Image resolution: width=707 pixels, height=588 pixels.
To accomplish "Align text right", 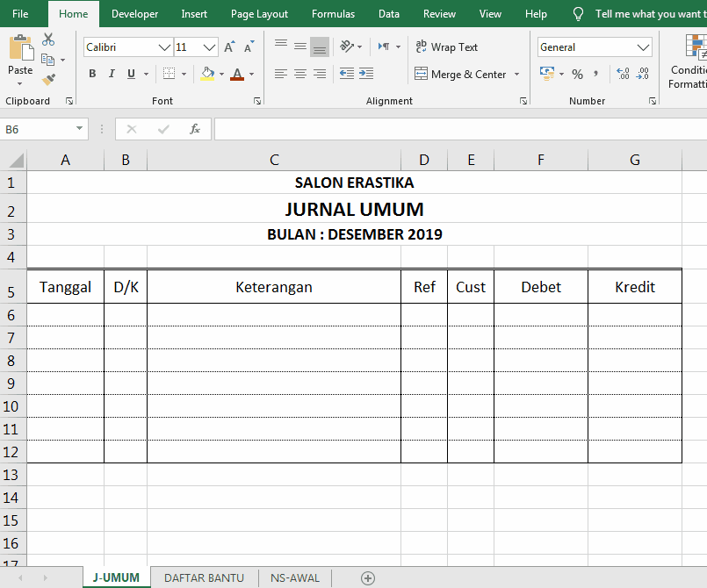I will 320,74.
